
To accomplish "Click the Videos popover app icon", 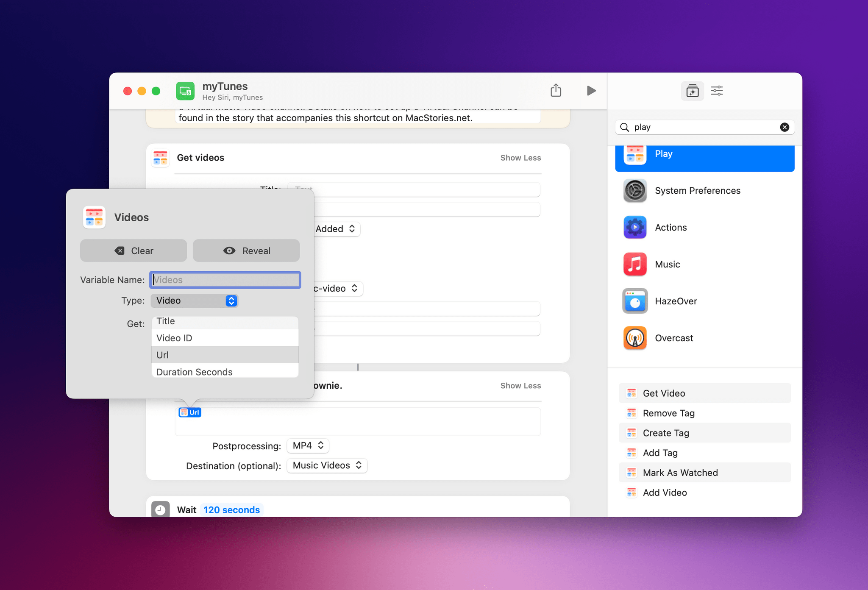I will coord(94,217).
